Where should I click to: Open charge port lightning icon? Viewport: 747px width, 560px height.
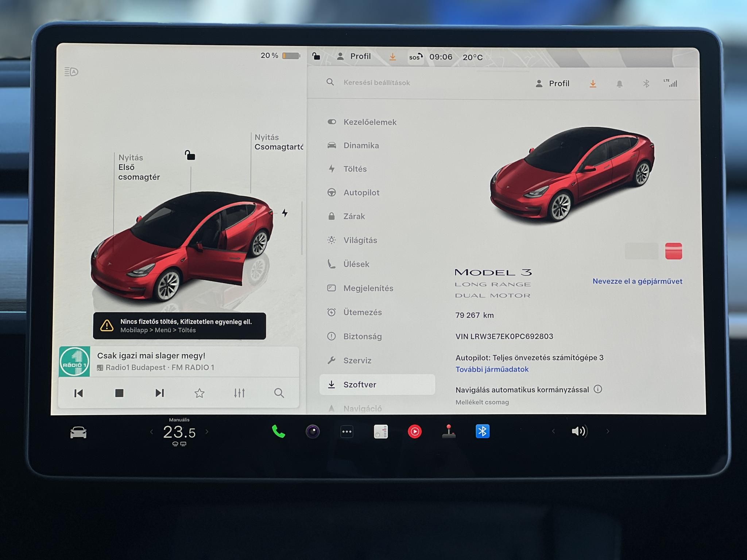[285, 213]
